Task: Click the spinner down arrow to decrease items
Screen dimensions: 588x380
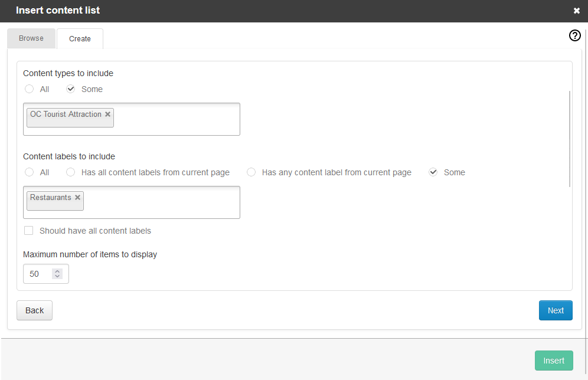Action: [x=57, y=277]
